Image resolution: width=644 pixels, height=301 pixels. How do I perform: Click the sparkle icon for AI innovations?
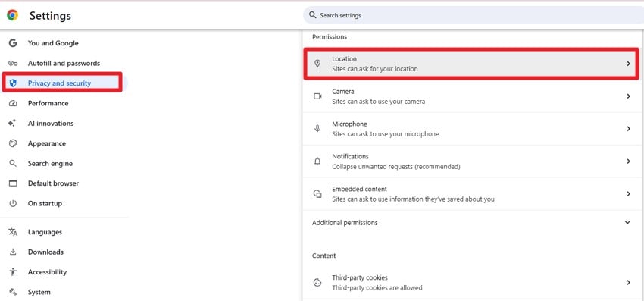[x=12, y=123]
